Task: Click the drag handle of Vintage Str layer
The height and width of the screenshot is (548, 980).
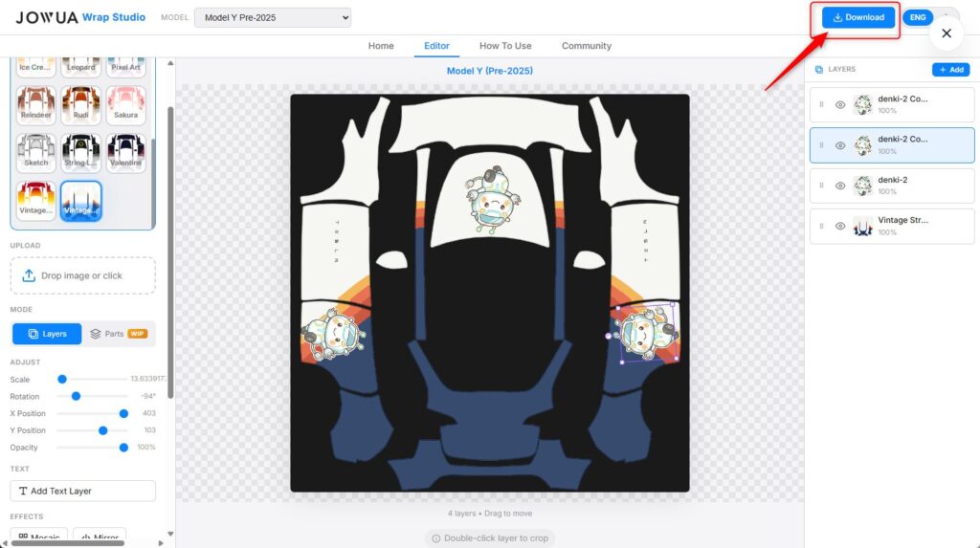Action: tap(821, 226)
